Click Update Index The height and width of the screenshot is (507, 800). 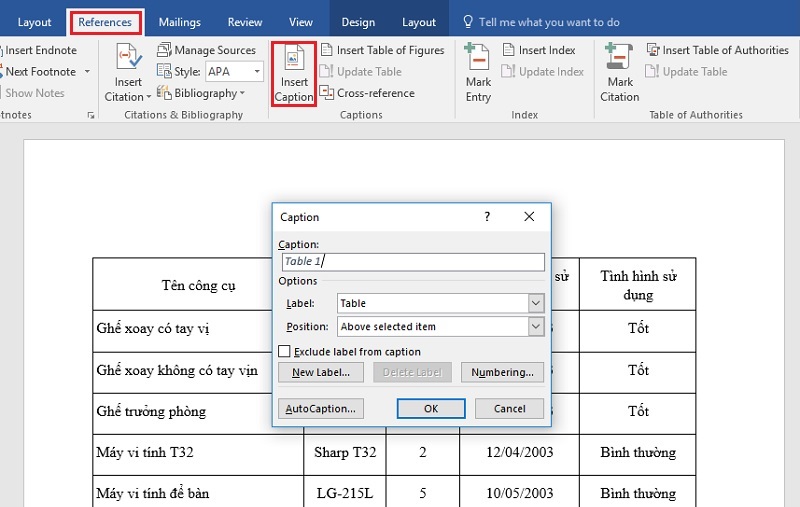pyautogui.click(x=542, y=71)
